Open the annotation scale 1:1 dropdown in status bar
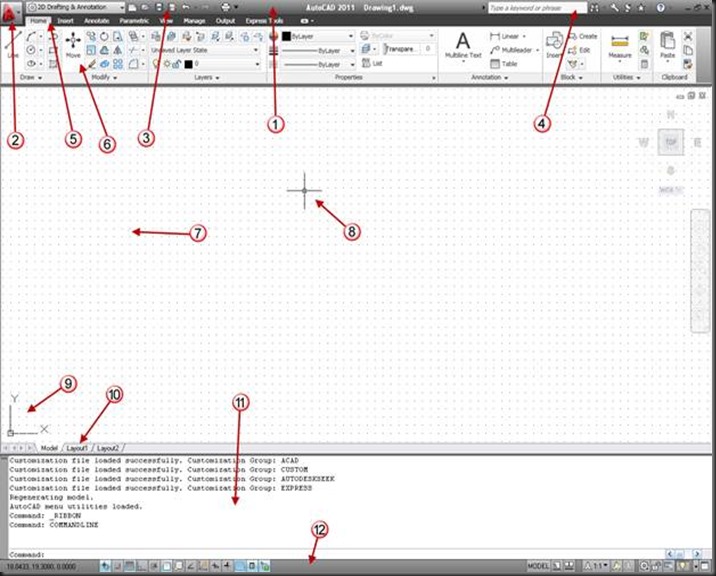 (x=597, y=566)
